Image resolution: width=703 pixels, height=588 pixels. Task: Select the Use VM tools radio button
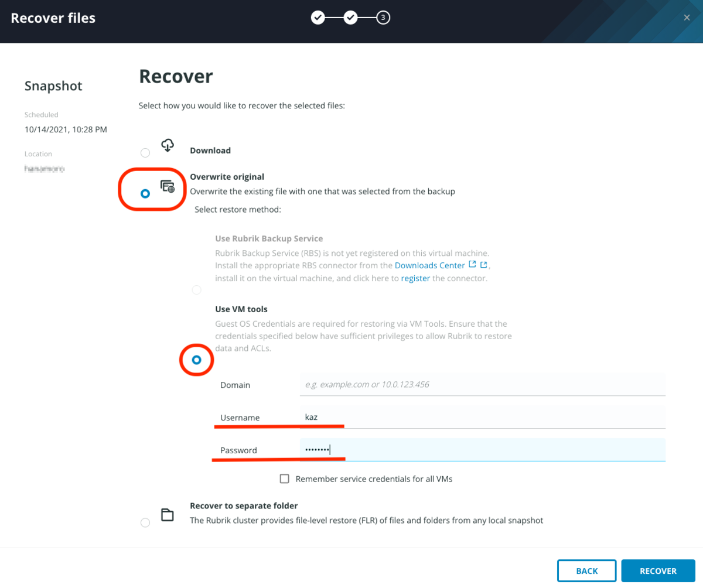(197, 360)
